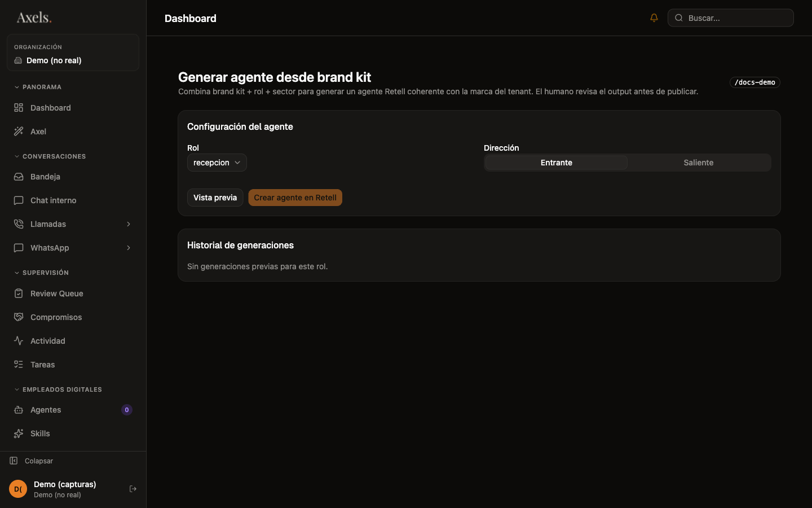This screenshot has height=508, width=812.
Task: Click the Vista previa button
Action: point(215,198)
